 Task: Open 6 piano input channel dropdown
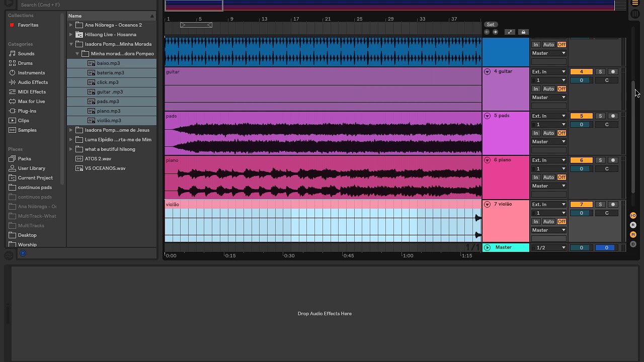(549, 169)
